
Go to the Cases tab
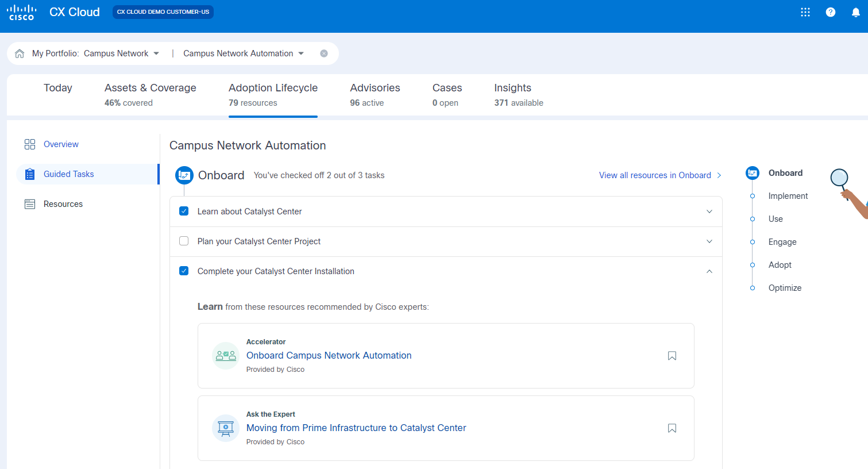point(447,95)
